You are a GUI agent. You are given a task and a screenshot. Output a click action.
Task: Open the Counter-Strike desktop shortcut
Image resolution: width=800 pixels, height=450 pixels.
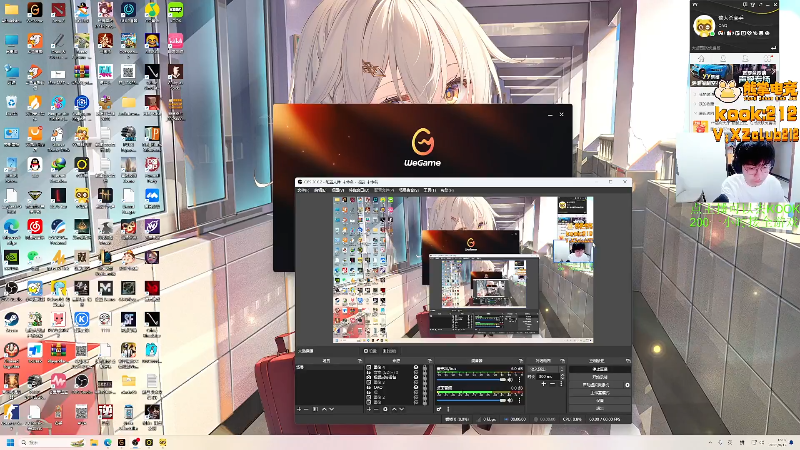tap(11, 412)
